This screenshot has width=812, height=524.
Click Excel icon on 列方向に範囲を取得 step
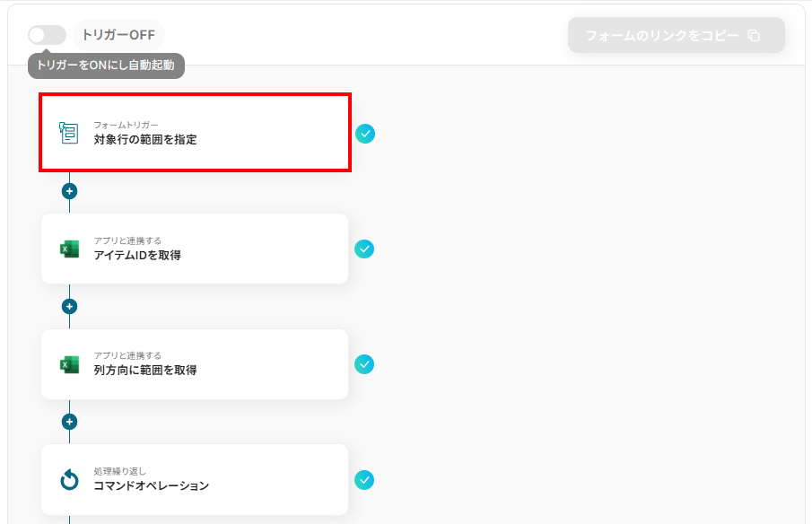[69, 364]
